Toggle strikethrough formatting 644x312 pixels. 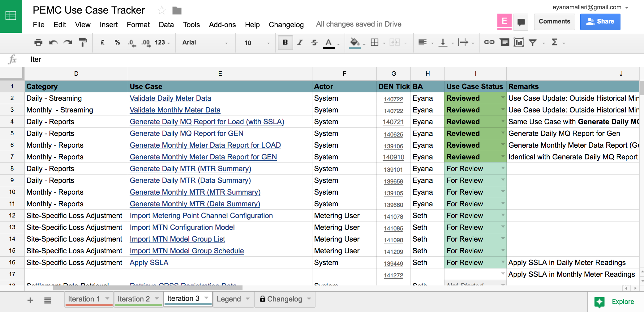pyautogui.click(x=314, y=42)
